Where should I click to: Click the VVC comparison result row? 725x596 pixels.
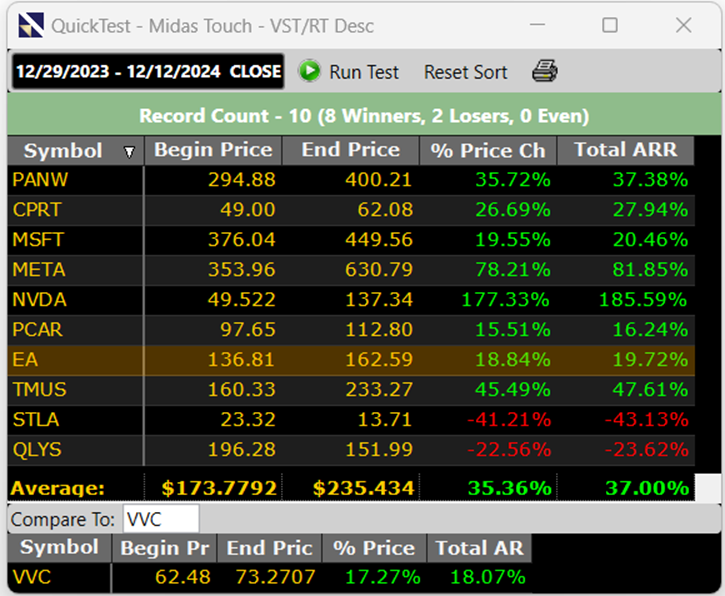coord(270,577)
